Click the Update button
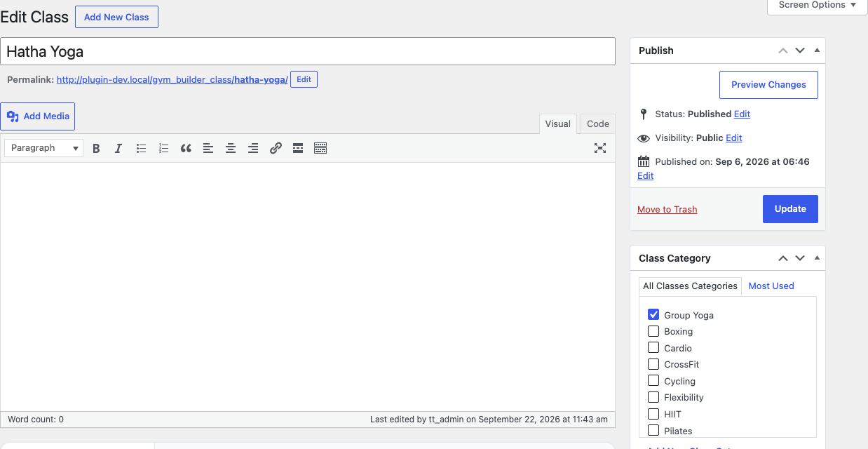The width and height of the screenshot is (868, 449). pos(790,209)
